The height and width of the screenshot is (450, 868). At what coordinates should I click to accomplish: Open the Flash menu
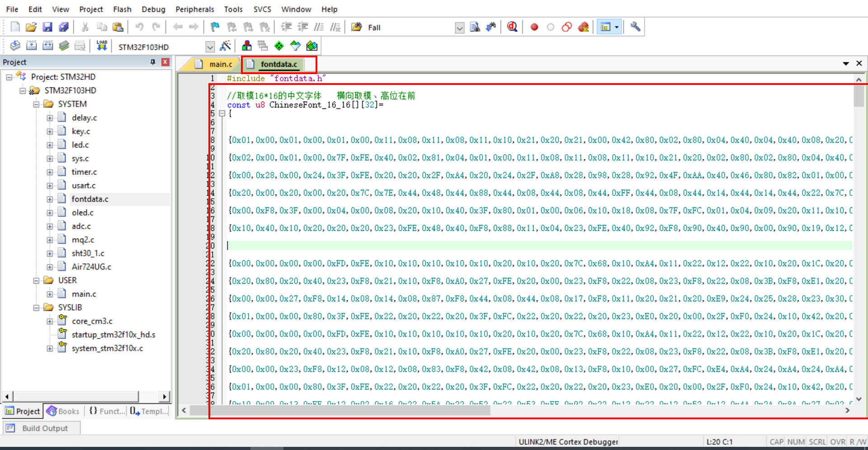(122, 9)
